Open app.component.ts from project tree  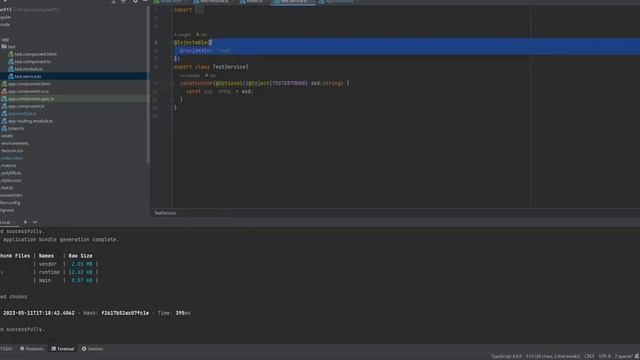point(26,106)
